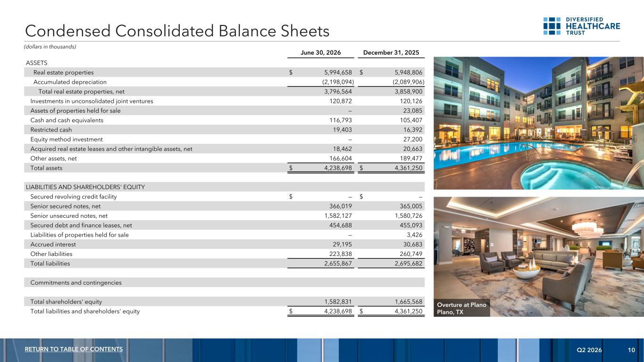
Task: Click Total real estate properties, net label
Action: click(x=81, y=91)
